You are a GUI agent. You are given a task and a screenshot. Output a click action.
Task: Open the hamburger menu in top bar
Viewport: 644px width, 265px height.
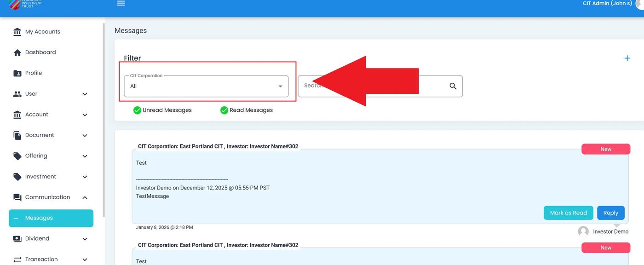tap(121, 3)
